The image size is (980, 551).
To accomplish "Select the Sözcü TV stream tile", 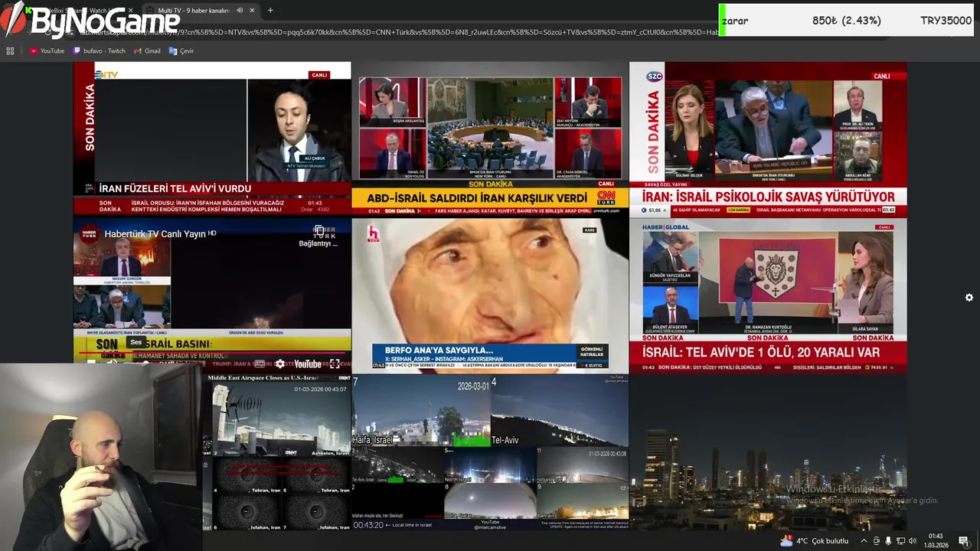I will click(x=768, y=140).
